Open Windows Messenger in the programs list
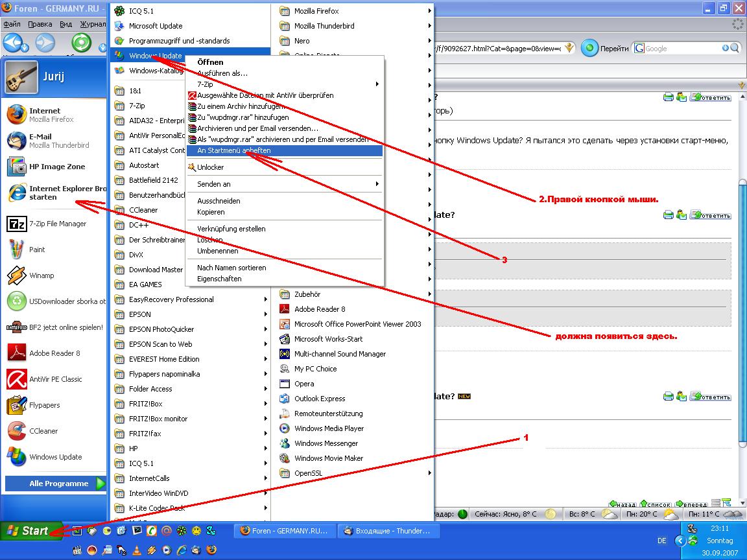Image resolution: width=747 pixels, height=560 pixels. (352, 443)
